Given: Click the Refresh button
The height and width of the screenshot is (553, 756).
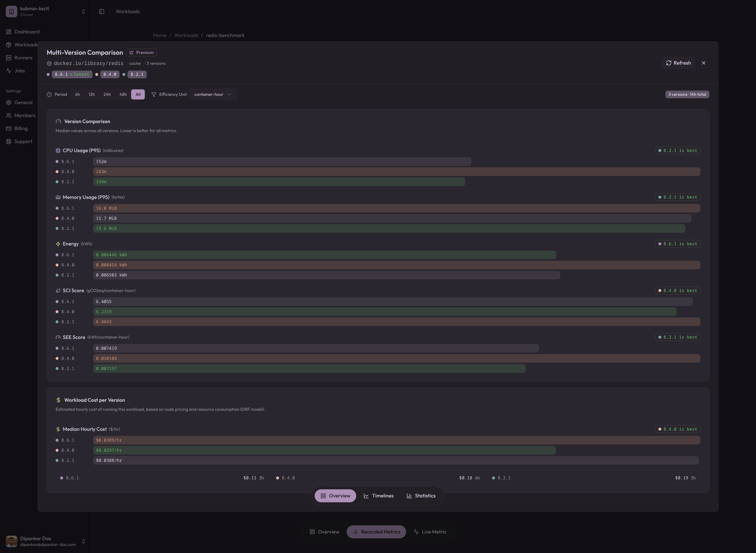Looking at the screenshot, I should point(678,63).
